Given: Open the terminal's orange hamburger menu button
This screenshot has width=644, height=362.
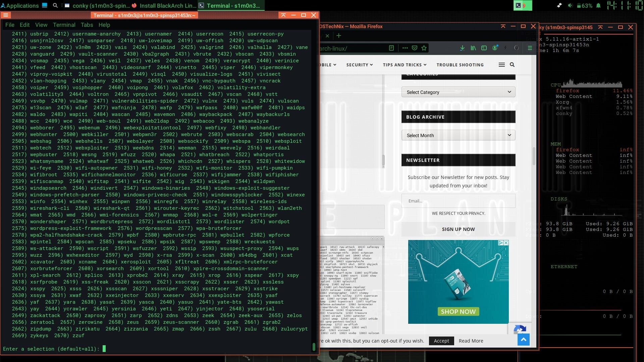Looking at the screenshot, I should click(6, 15).
